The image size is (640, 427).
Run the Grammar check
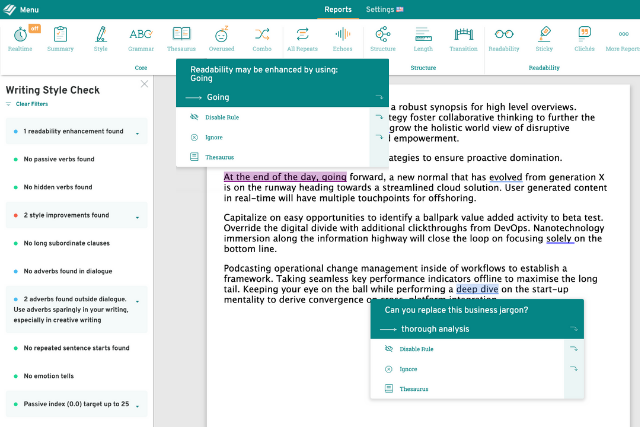click(141, 39)
